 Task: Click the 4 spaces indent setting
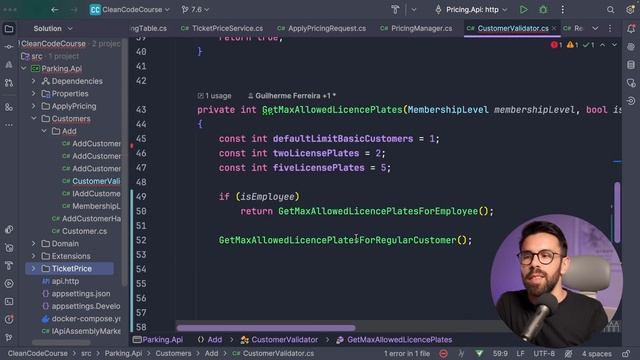(596, 353)
